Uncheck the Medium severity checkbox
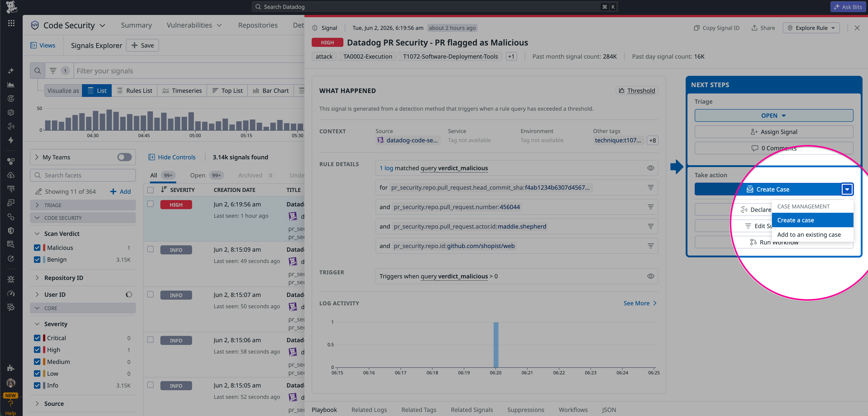868x416 pixels. click(37, 362)
